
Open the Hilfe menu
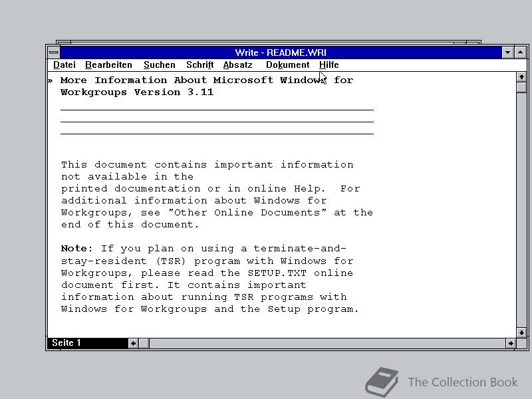pos(329,65)
